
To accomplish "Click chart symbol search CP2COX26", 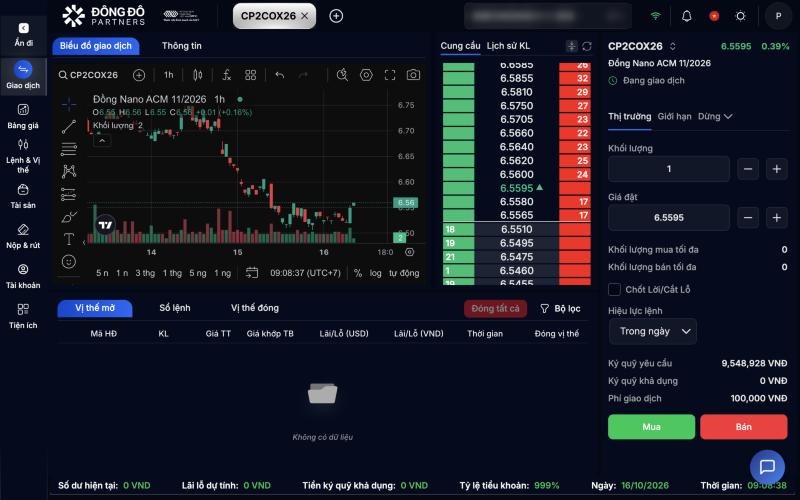I will 88,75.
